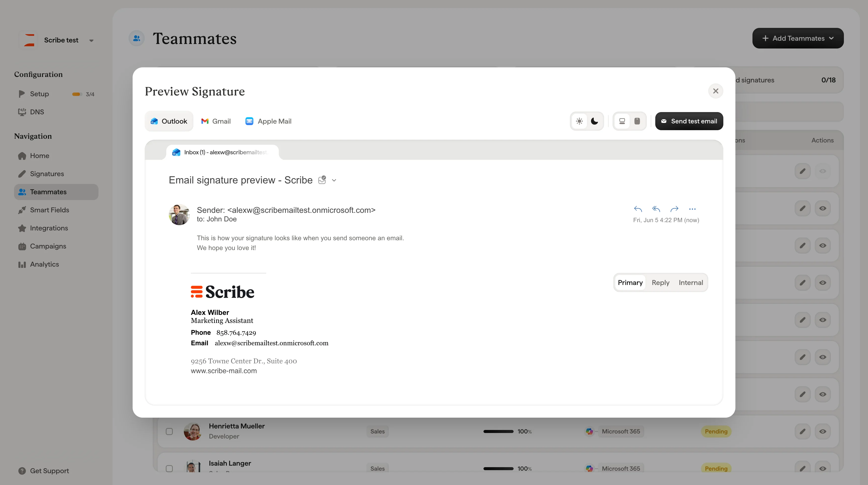This screenshot has width=868, height=485.
Task: Click the www.scribe-mail.com link
Action: (224, 371)
